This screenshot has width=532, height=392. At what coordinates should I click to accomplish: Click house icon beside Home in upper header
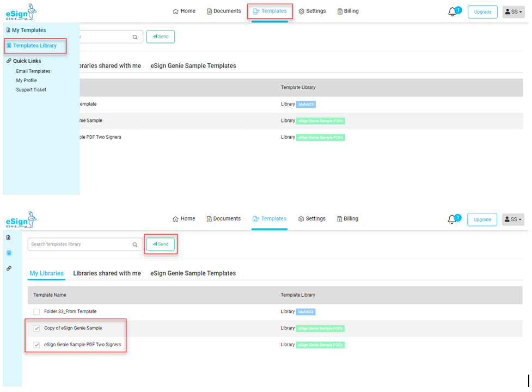175,11
